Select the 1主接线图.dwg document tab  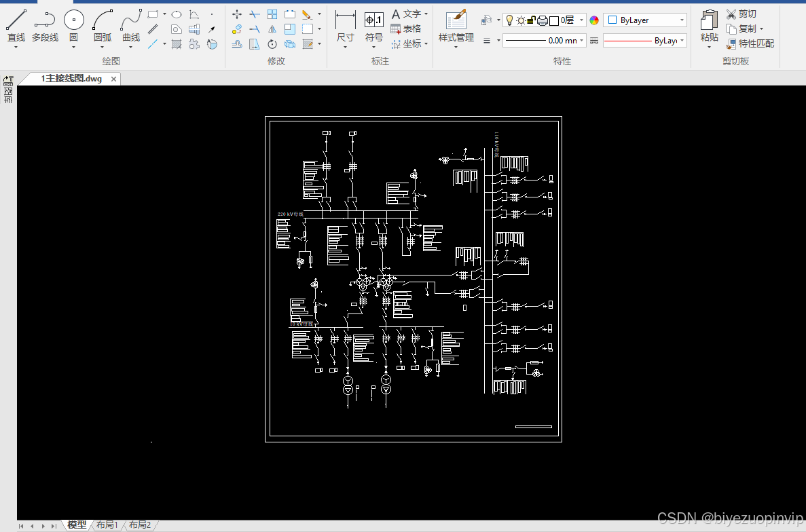click(x=71, y=79)
